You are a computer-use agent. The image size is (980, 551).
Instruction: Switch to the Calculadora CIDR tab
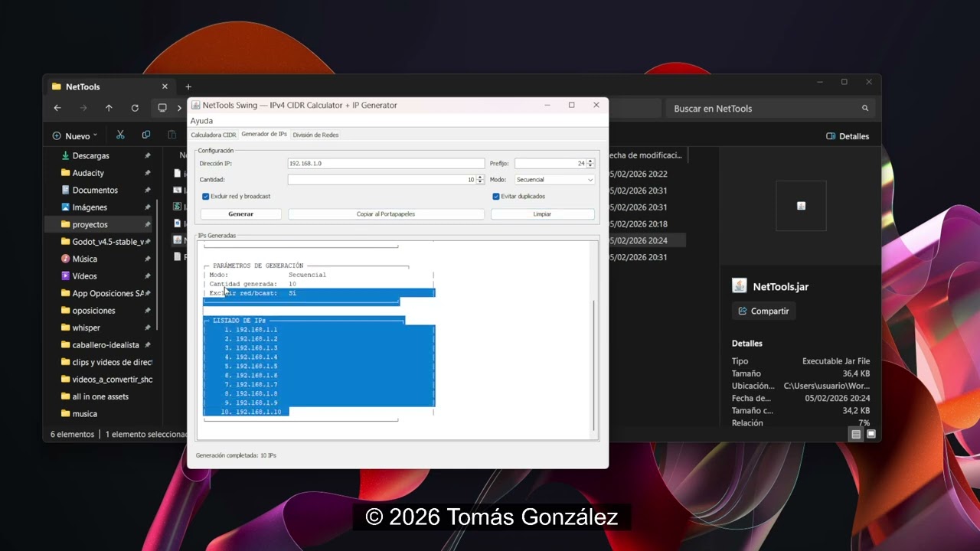(x=213, y=135)
